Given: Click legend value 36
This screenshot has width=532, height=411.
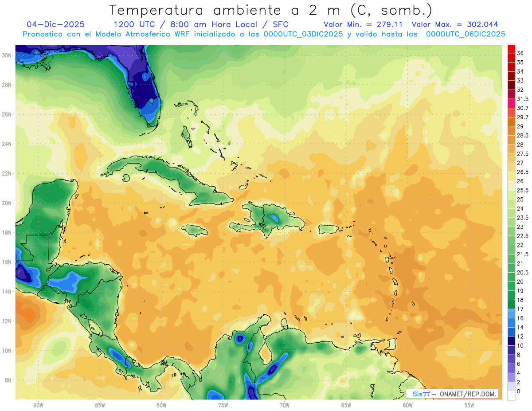Looking at the screenshot, I should [520, 53].
